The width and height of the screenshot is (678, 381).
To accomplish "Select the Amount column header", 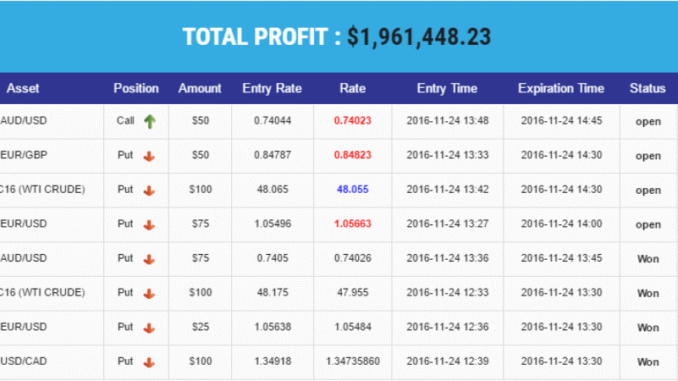I will 200,89.
